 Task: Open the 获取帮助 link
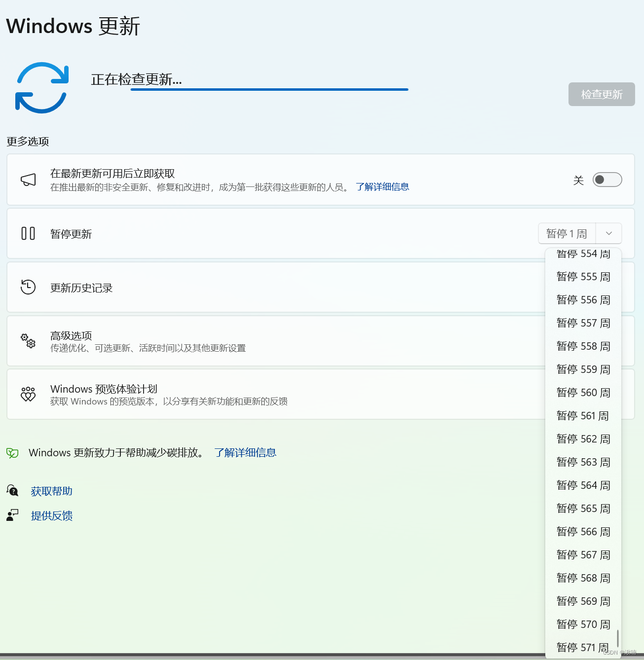click(52, 491)
